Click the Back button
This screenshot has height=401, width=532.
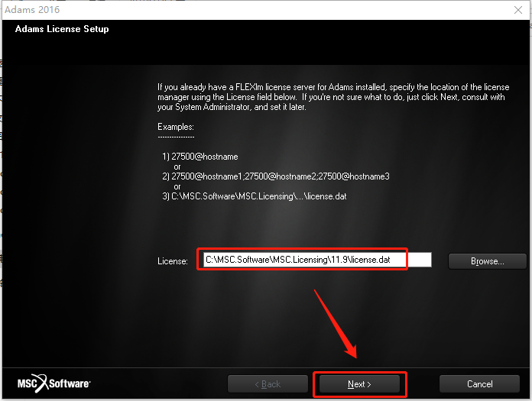pos(268,384)
